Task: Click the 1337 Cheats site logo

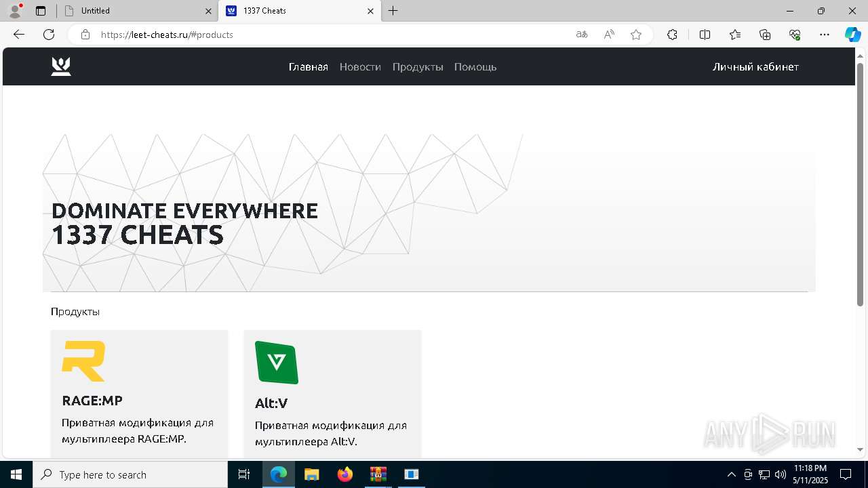Action: point(61,66)
